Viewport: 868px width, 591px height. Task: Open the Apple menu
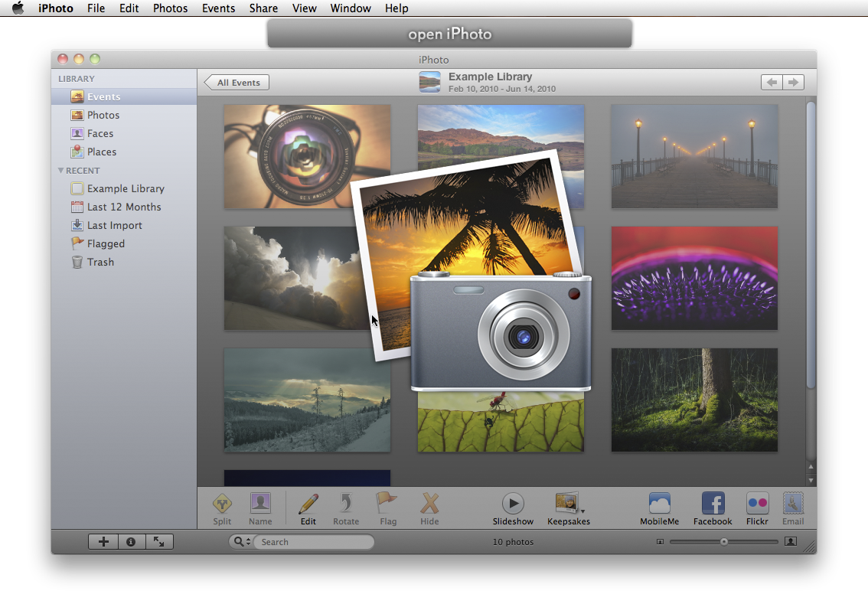18,8
